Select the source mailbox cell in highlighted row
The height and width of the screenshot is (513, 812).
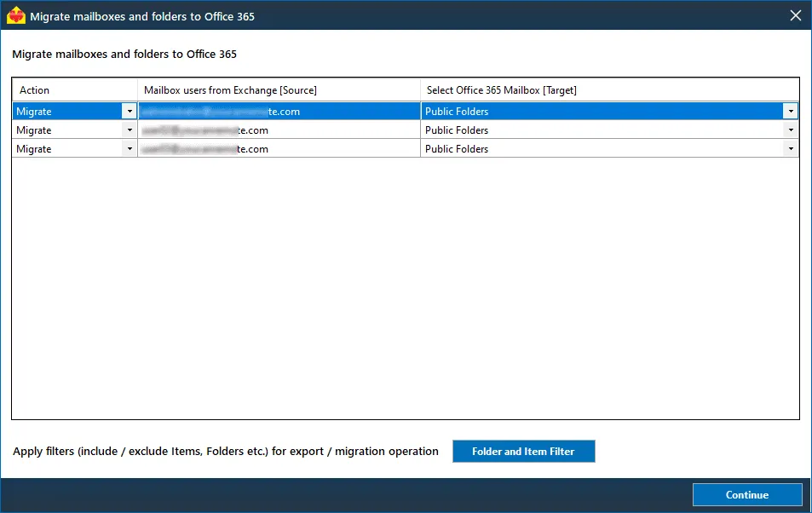(x=279, y=111)
